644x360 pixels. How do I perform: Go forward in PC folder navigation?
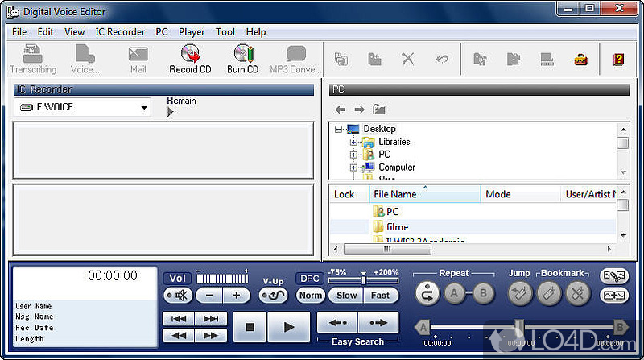[359, 110]
